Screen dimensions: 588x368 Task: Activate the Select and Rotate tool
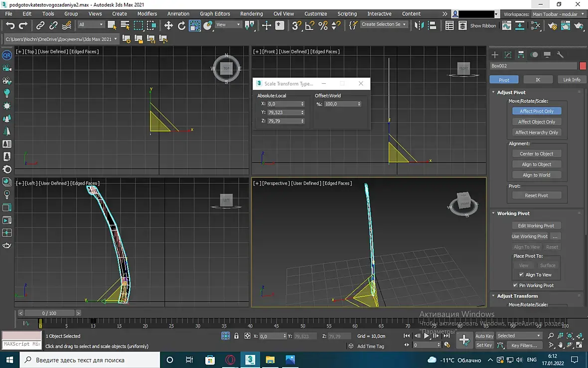pos(182,25)
